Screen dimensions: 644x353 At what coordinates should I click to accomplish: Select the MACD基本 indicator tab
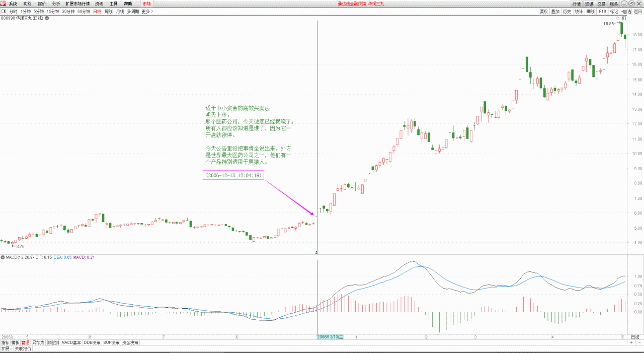71,342
